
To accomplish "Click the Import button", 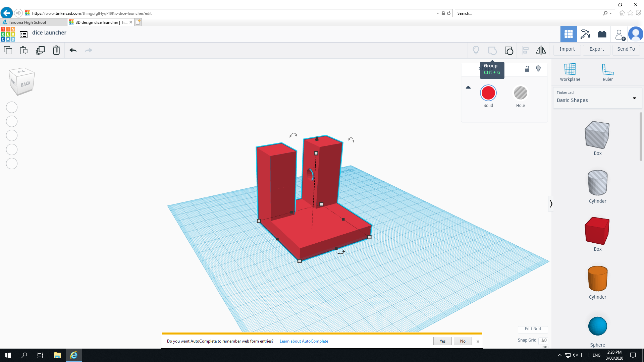I will click(x=567, y=49).
